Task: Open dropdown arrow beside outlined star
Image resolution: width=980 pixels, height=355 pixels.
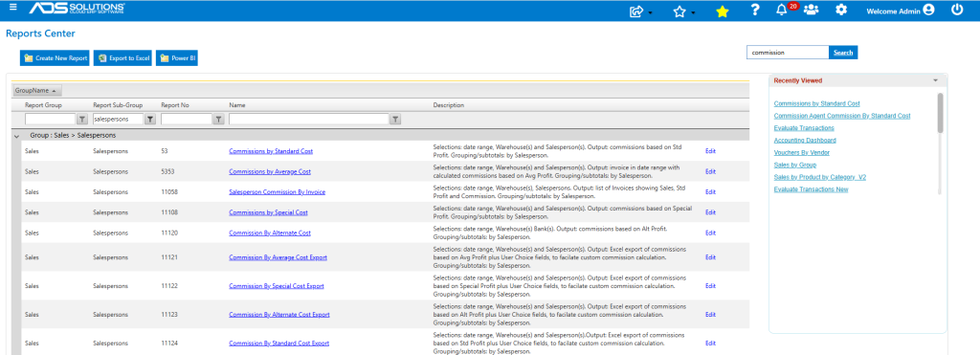Action: (694, 13)
